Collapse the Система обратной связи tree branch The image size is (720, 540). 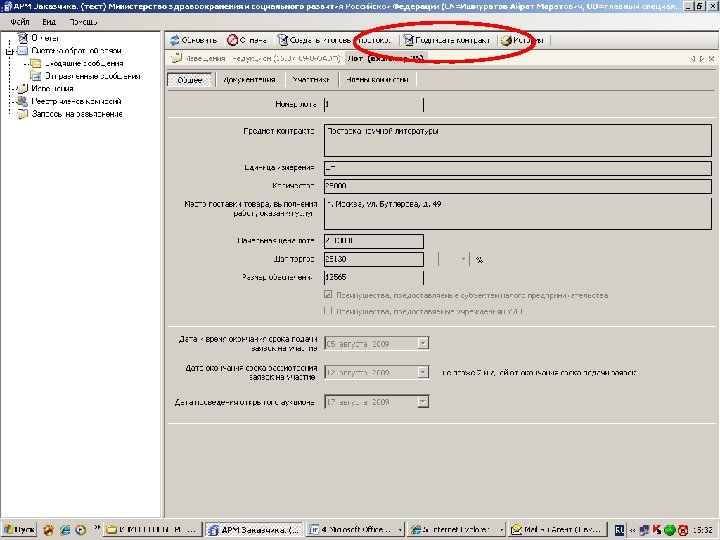point(9,51)
